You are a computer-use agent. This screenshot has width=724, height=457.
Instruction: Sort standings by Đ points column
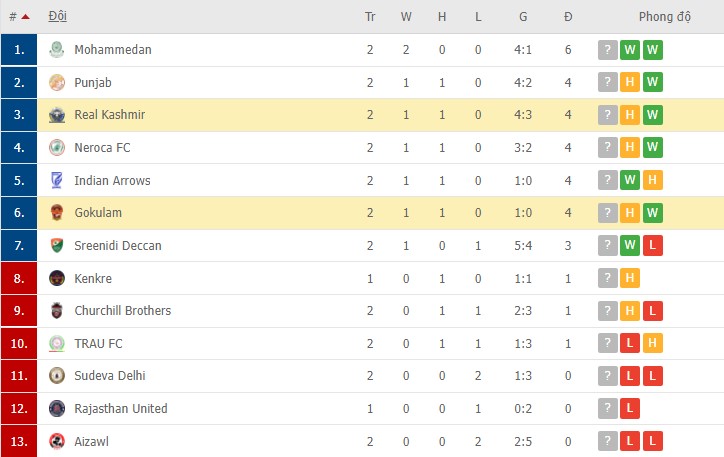pos(568,17)
